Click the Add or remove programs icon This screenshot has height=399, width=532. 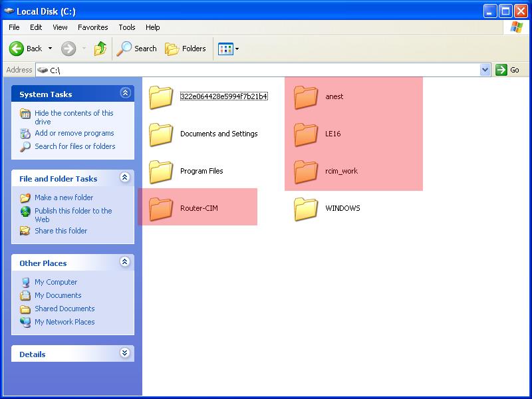coord(25,134)
